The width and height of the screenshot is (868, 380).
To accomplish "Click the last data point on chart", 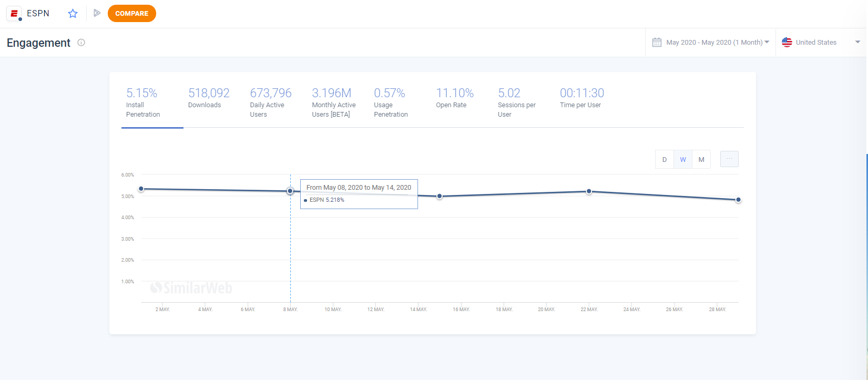I will point(738,200).
